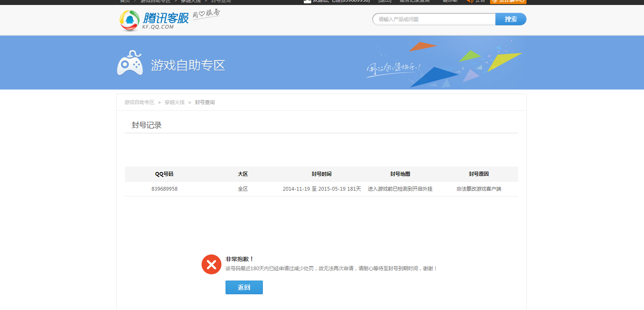644x310 pixels.
Task: Click the 封号记录 section heading
Action: coord(147,125)
